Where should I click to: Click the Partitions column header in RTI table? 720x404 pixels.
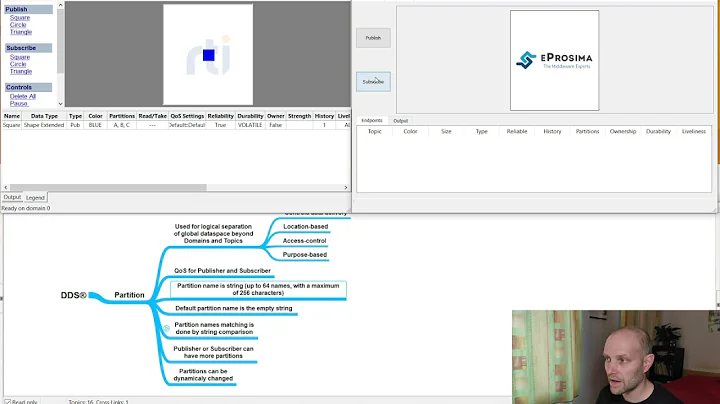[122, 116]
